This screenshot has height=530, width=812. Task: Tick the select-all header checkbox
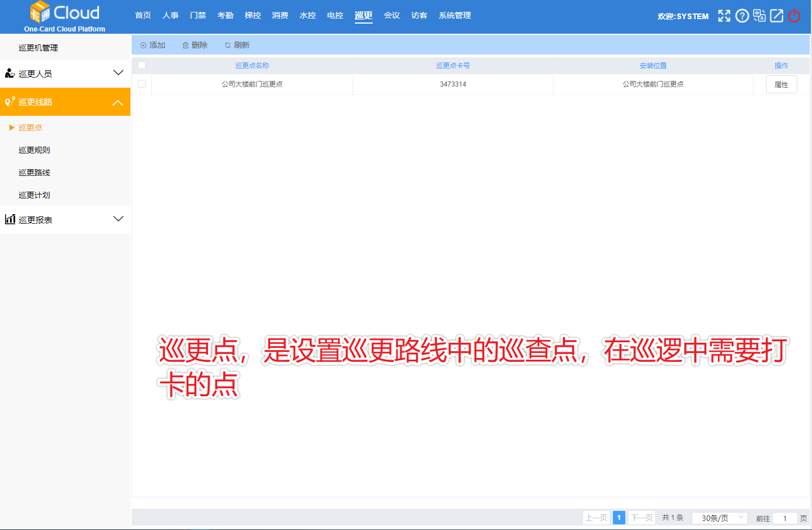[x=142, y=65]
